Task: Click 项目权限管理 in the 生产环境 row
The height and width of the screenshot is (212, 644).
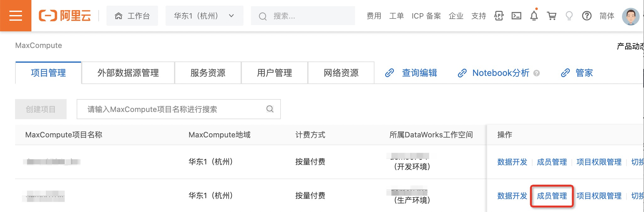Action: (599, 196)
